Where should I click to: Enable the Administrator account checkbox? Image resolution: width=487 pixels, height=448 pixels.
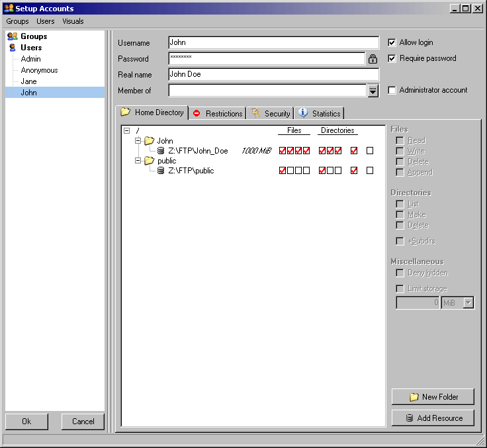pos(392,90)
